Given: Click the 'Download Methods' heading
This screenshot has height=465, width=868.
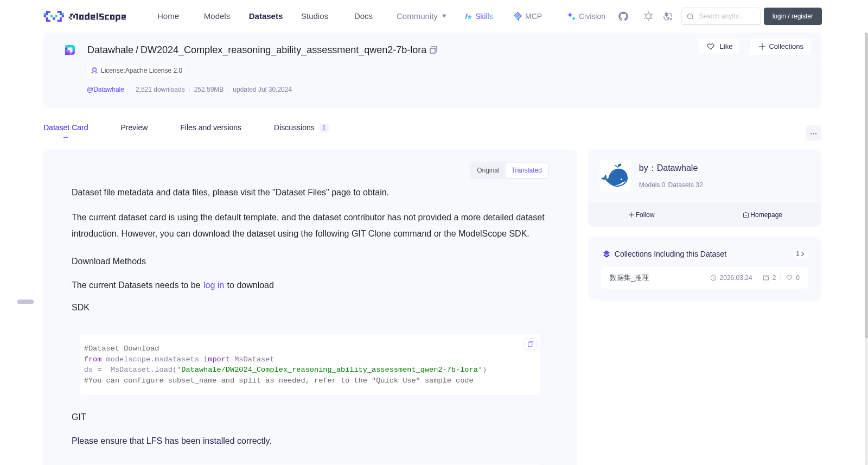Looking at the screenshot, I should 108,262.
